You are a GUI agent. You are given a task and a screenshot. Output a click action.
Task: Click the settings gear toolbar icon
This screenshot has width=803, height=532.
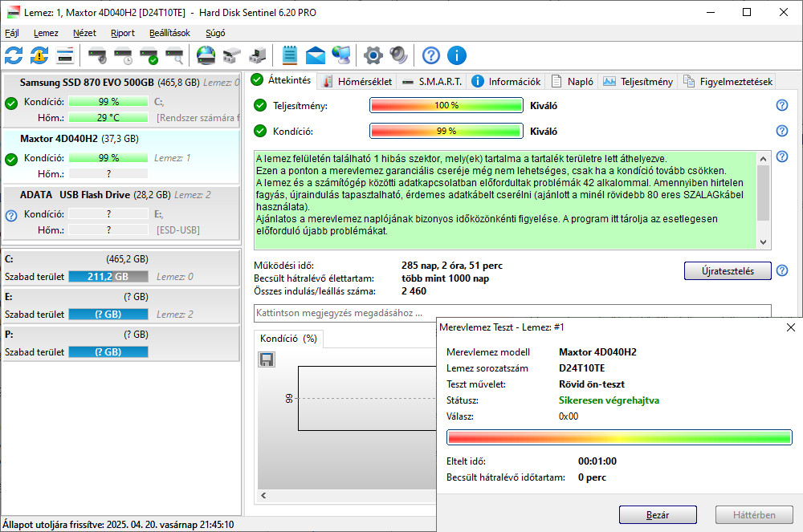click(x=373, y=55)
